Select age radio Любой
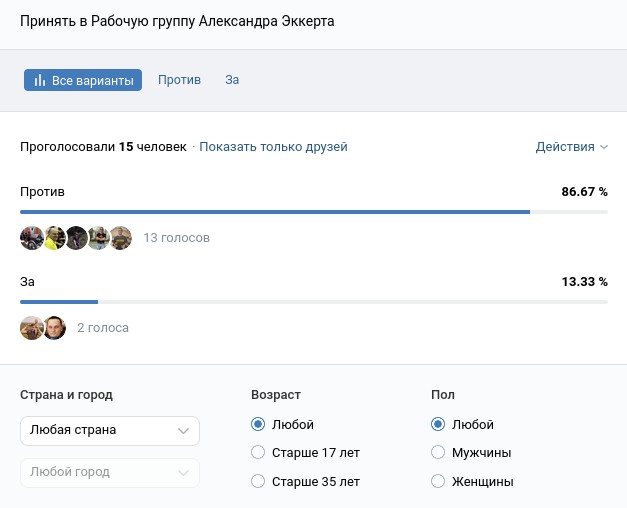Screen dimensions: 627x508 point(258,425)
